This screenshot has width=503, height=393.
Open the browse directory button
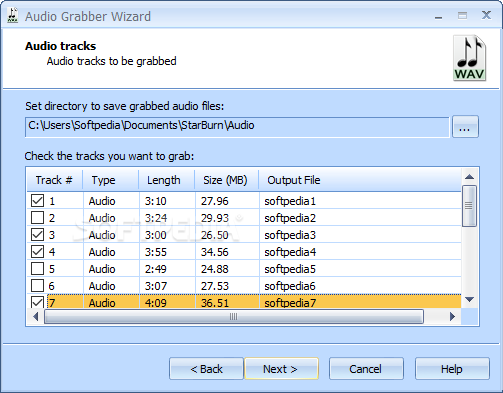point(465,127)
